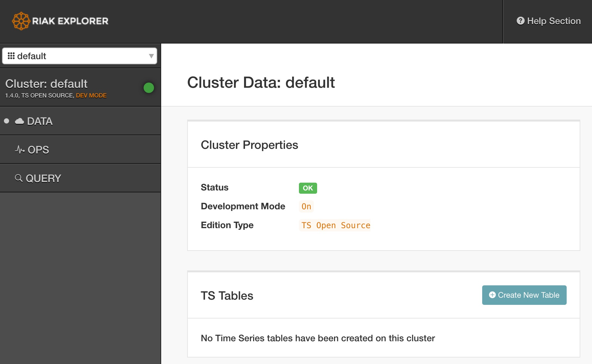Image resolution: width=592 pixels, height=364 pixels.
Task: Click the plus icon on Create New Table
Action: 492,295
